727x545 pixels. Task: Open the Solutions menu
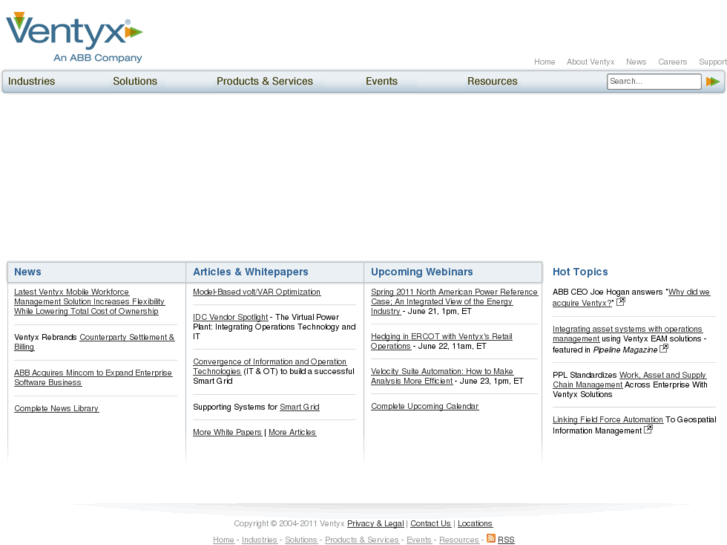click(x=135, y=81)
